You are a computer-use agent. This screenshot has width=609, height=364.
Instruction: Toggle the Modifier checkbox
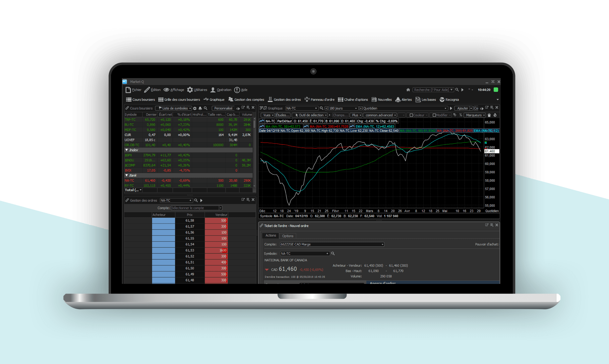(x=434, y=115)
